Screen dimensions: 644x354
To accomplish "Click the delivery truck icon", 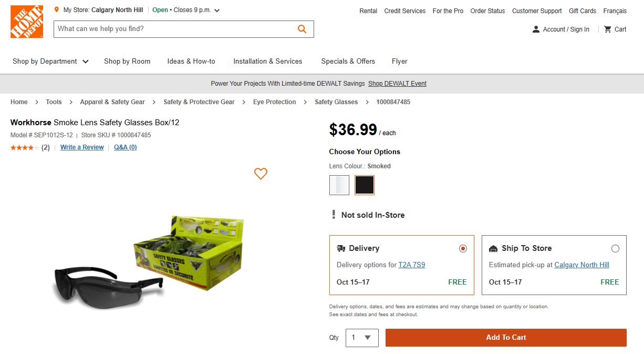I will click(x=340, y=248).
